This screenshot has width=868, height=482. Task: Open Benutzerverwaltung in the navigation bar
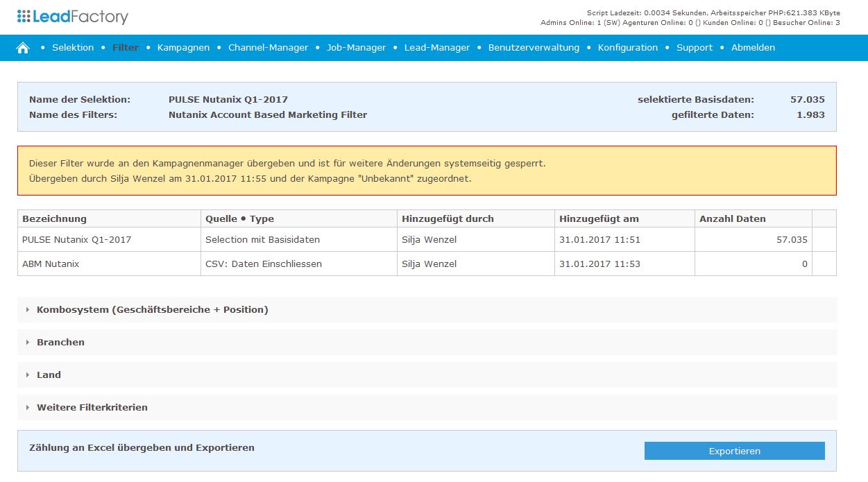(x=534, y=48)
